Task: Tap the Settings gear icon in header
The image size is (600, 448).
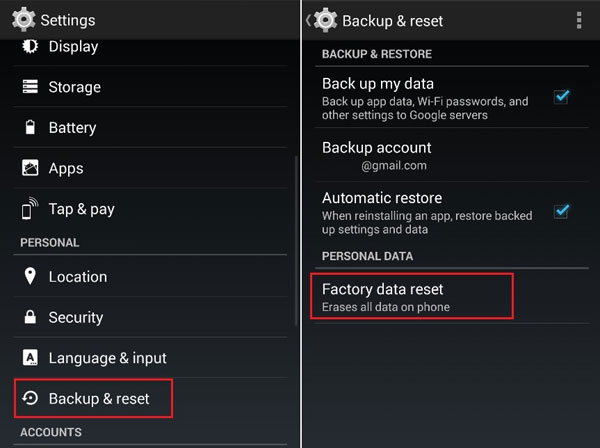Action: click(x=23, y=20)
